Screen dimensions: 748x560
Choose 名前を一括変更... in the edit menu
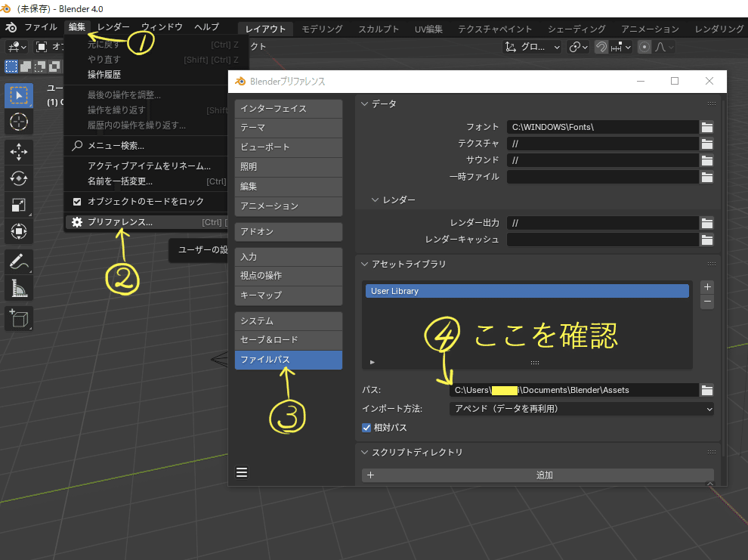point(146,181)
